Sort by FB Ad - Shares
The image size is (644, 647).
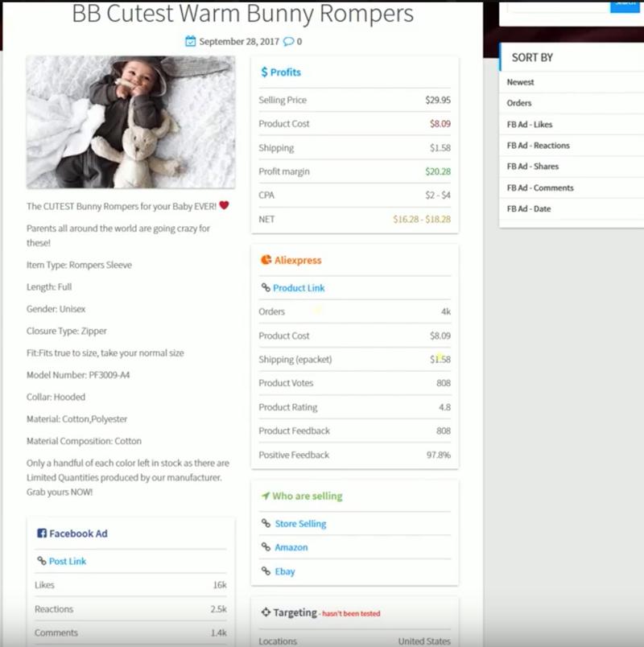click(x=532, y=167)
